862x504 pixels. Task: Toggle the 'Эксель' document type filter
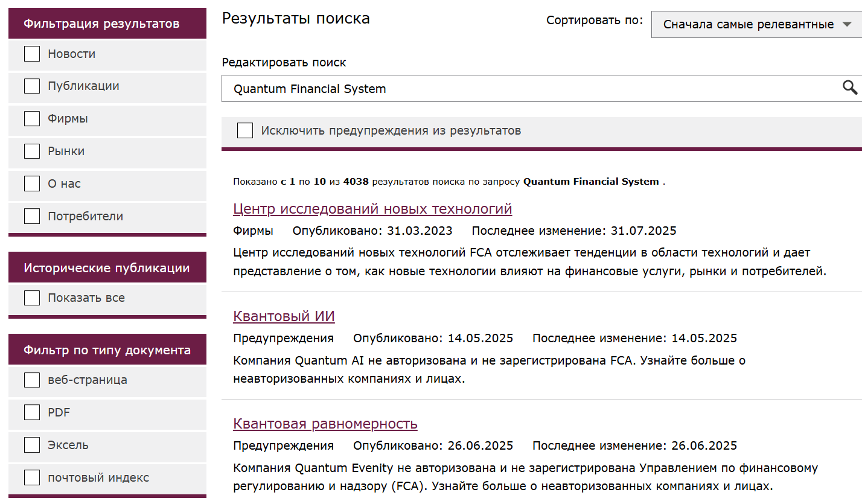31,444
